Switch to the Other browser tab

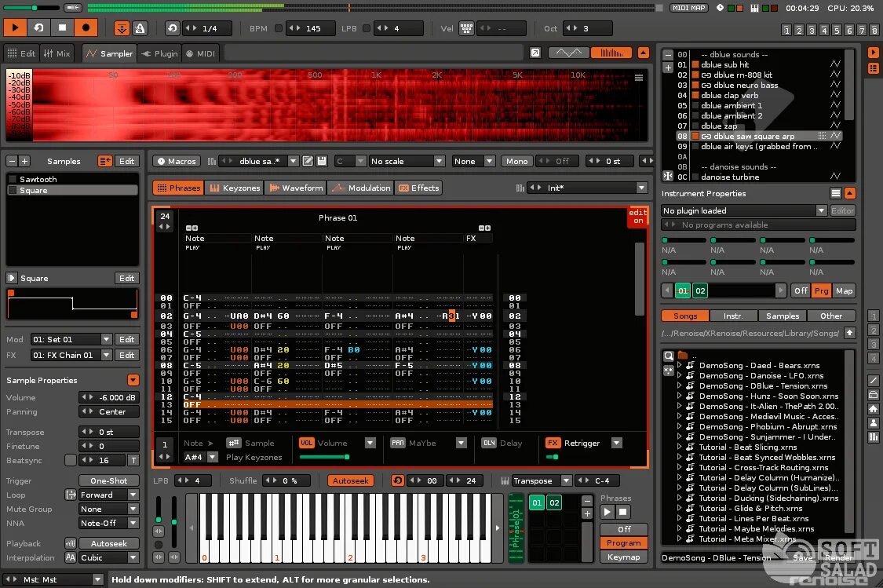831,316
